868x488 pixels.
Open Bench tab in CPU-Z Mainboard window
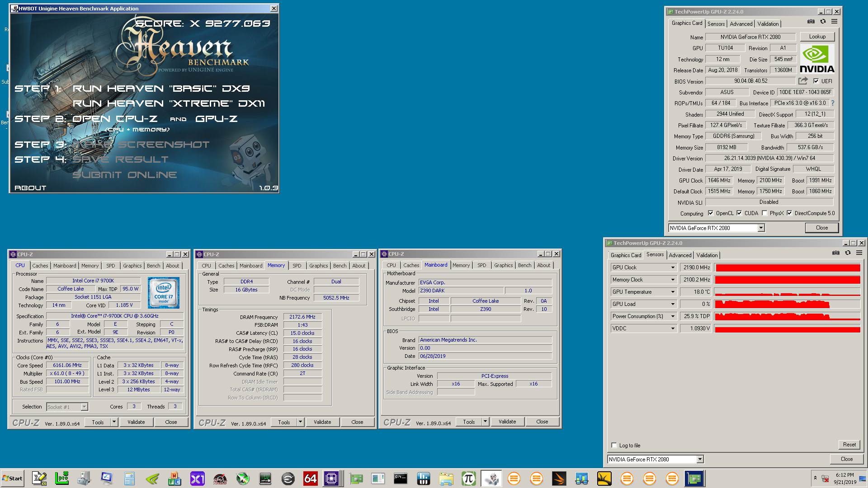click(525, 265)
